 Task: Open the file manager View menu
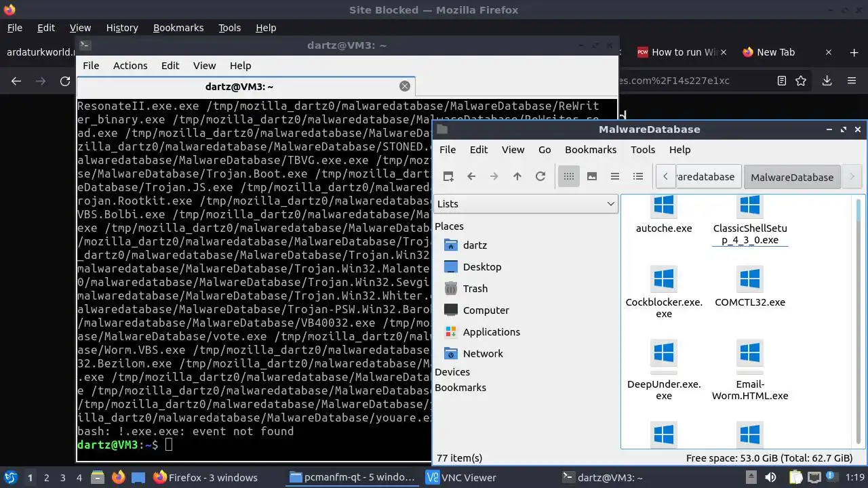513,150
